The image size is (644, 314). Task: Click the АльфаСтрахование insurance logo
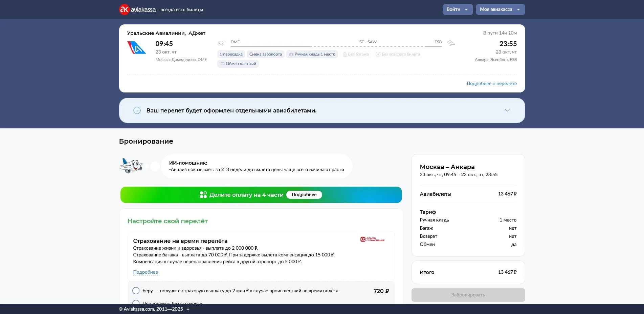373,239
